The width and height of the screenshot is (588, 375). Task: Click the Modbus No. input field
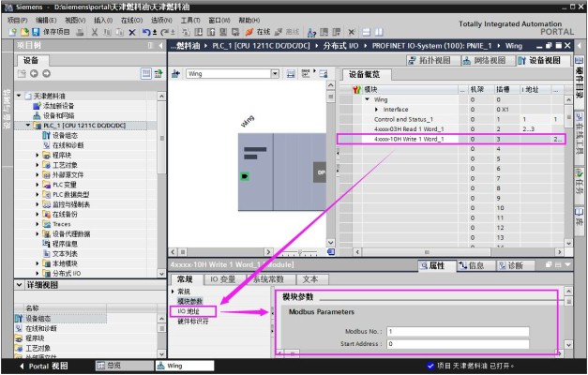click(x=458, y=332)
